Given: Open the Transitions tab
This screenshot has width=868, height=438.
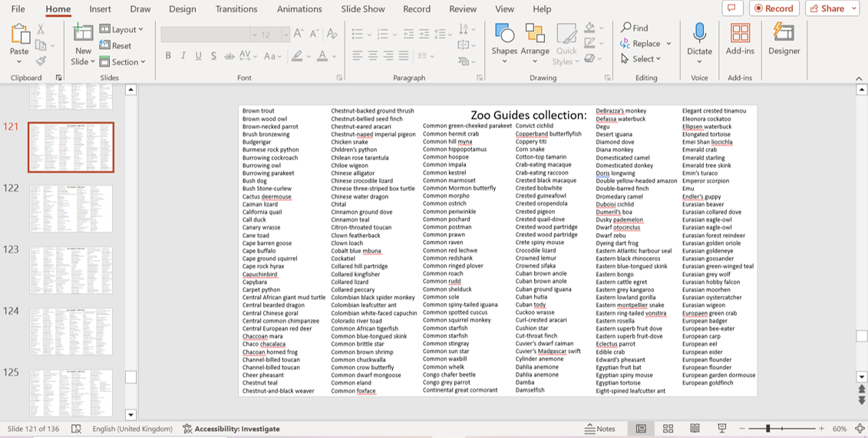Looking at the screenshot, I should pos(236,9).
